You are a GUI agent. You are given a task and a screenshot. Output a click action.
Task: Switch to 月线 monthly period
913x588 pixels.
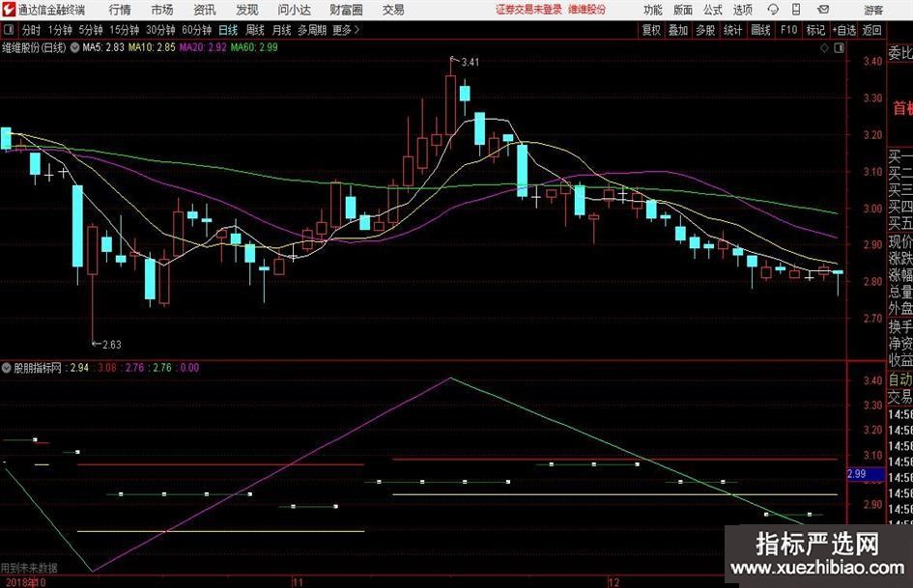[x=282, y=30]
